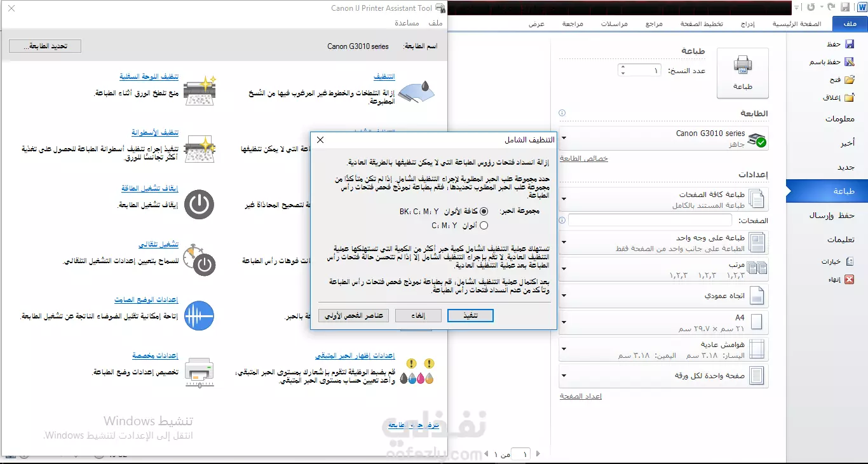
Task: Click the 'تنفيذ' button in deep cleaning dialog
Action: pos(470,315)
